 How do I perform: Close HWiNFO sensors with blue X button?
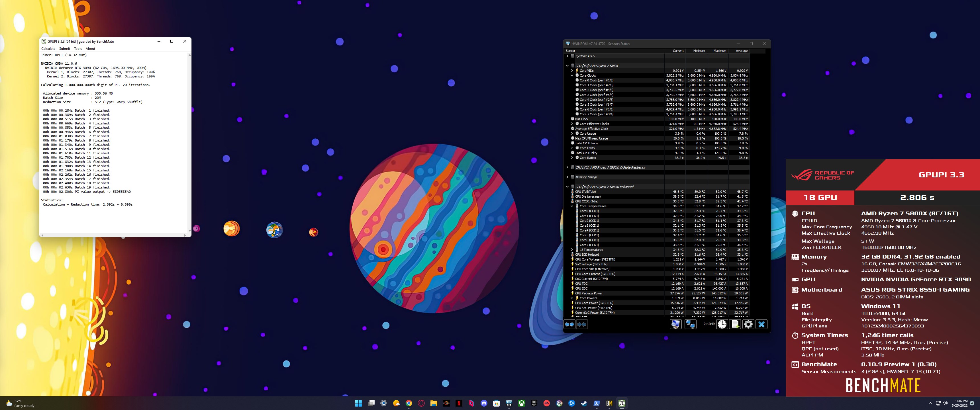click(x=761, y=324)
